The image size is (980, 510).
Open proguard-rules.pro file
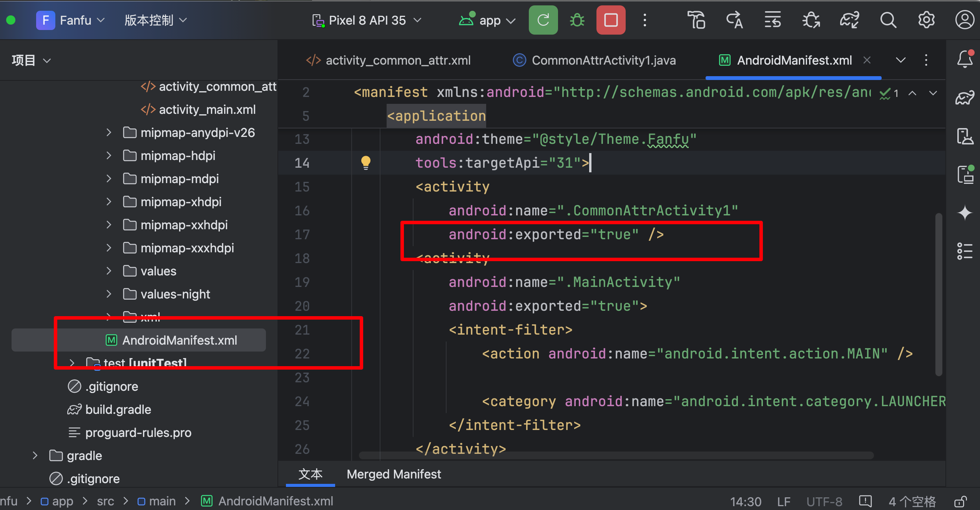pos(130,433)
